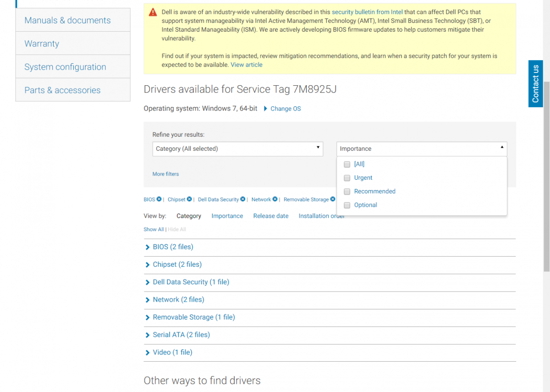
Task: Click the View article link
Action: (x=247, y=65)
